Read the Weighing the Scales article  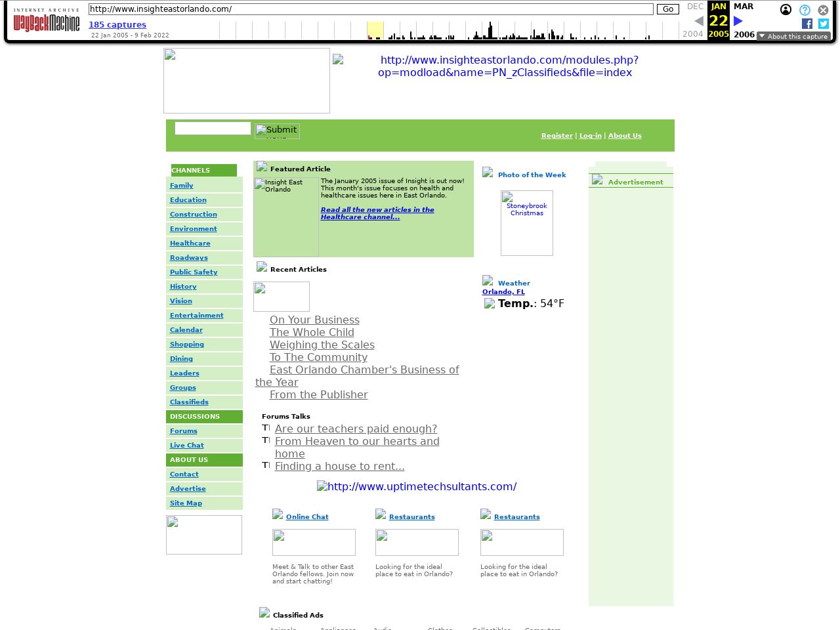point(322,345)
